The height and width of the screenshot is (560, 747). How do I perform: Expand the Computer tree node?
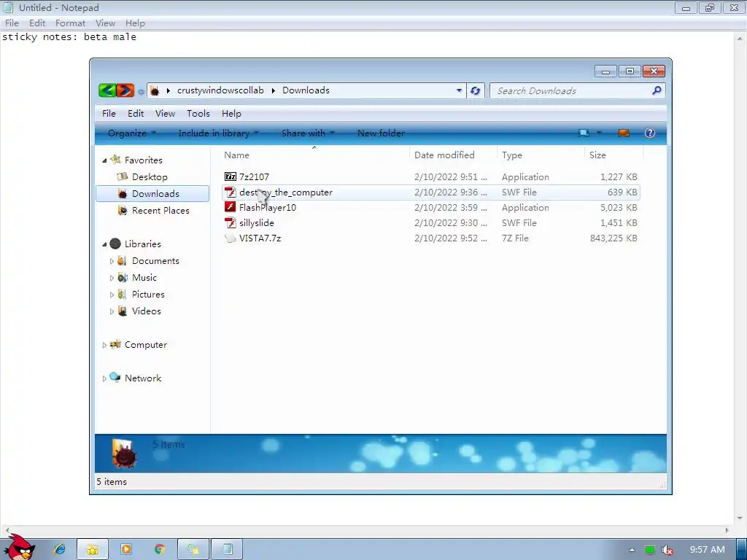tap(104, 345)
